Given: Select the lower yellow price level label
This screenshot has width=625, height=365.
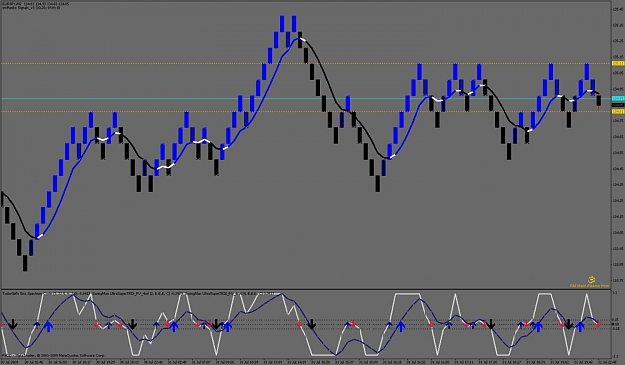Looking at the screenshot, I should coord(618,112).
